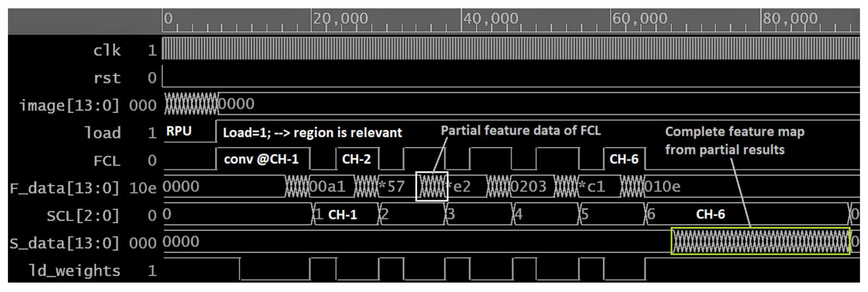Image resolution: width=868 pixels, height=292 pixels.
Task: Select the clk signal name
Action: (107, 51)
